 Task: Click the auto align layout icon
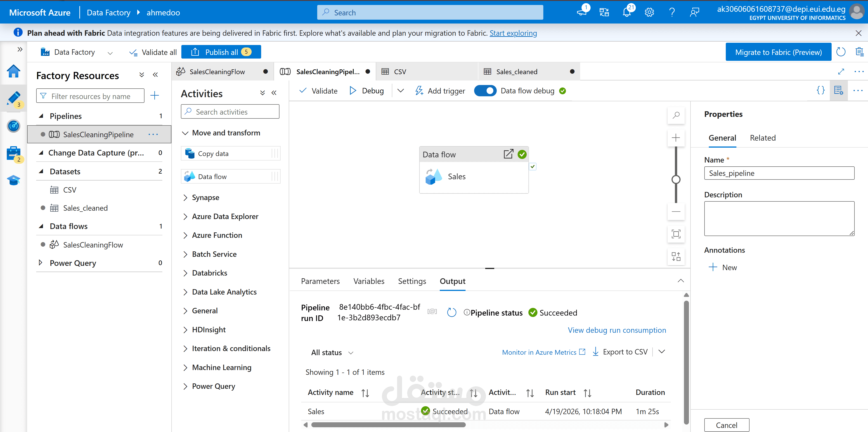pyautogui.click(x=676, y=256)
